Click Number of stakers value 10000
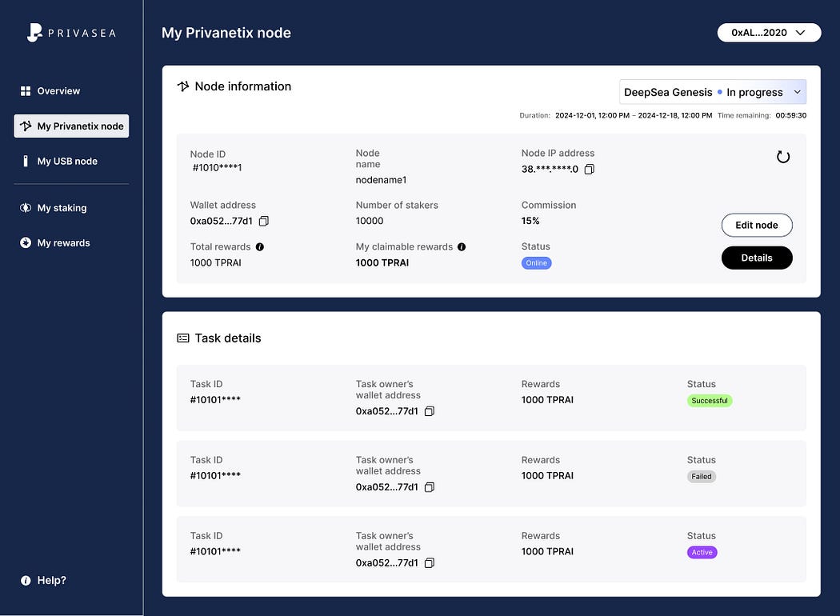This screenshot has height=616, width=840. tap(370, 221)
